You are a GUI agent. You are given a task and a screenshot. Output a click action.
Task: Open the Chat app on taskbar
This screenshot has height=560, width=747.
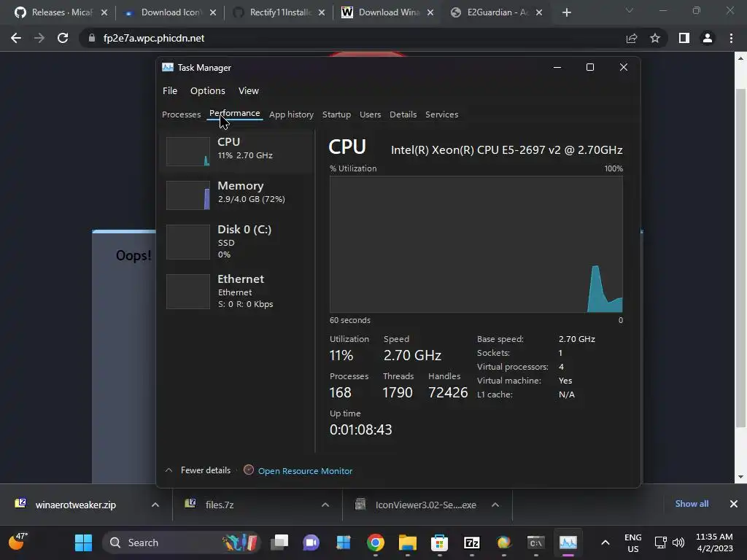(x=311, y=542)
